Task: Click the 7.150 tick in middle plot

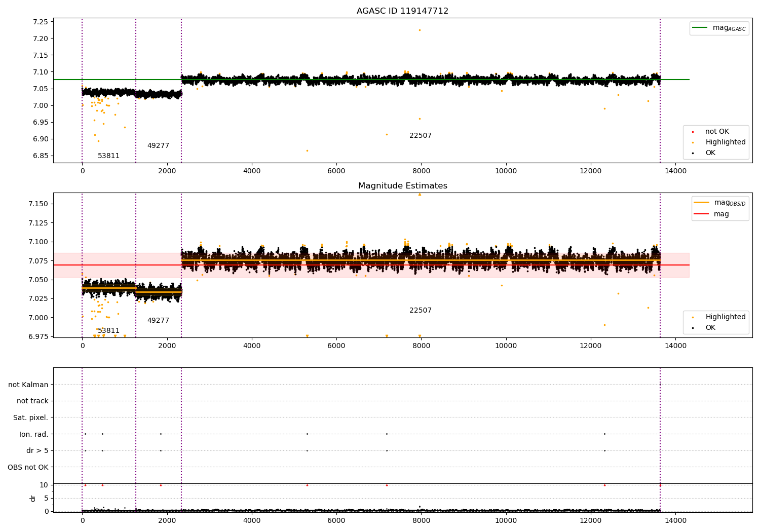Action: pos(38,204)
